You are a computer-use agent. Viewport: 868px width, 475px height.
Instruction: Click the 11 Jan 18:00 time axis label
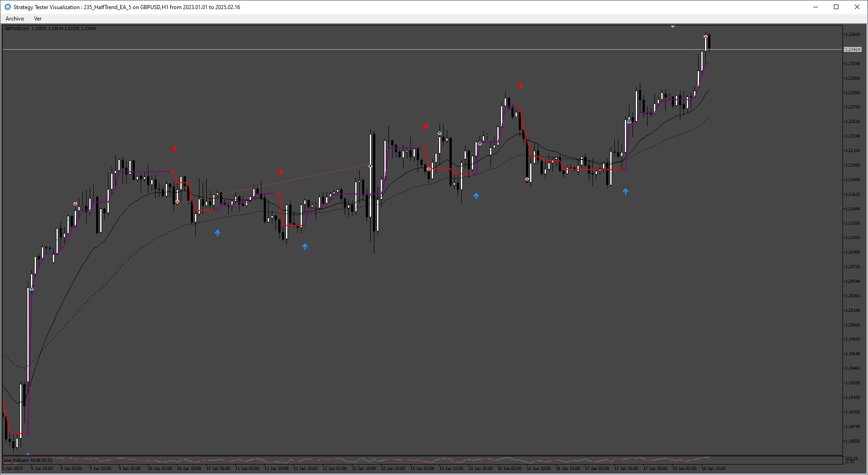coord(306,468)
